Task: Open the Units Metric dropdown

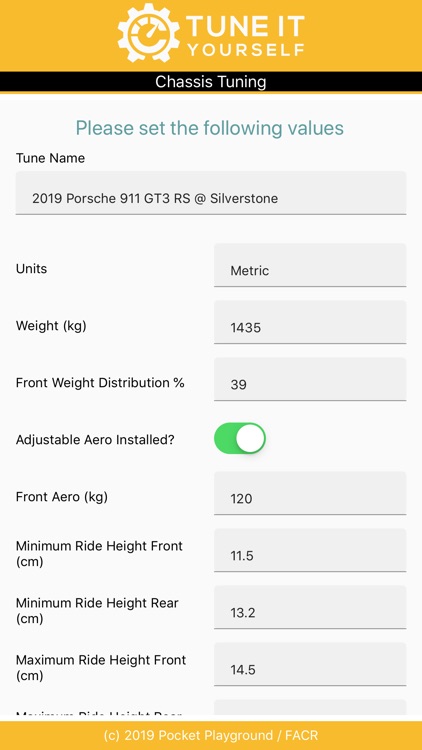Action: pyautogui.click(x=310, y=265)
